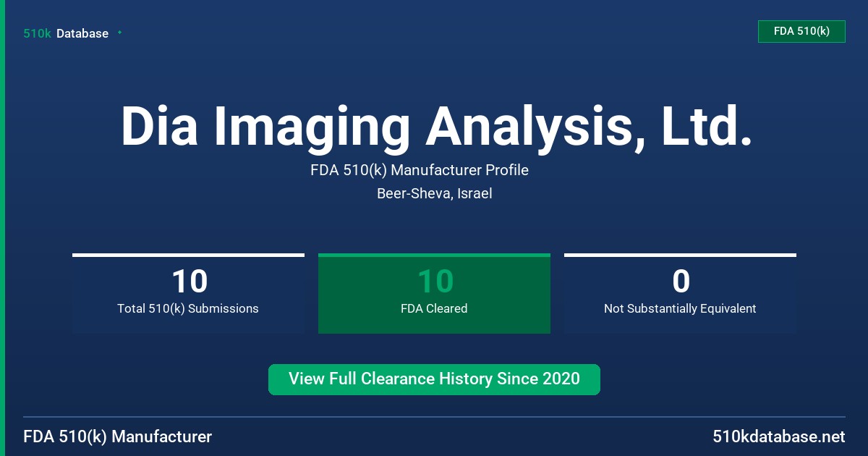Open the Total 510(k) Submissions card
This screenshot has width=868, height=456.
[x=188, y=293]
